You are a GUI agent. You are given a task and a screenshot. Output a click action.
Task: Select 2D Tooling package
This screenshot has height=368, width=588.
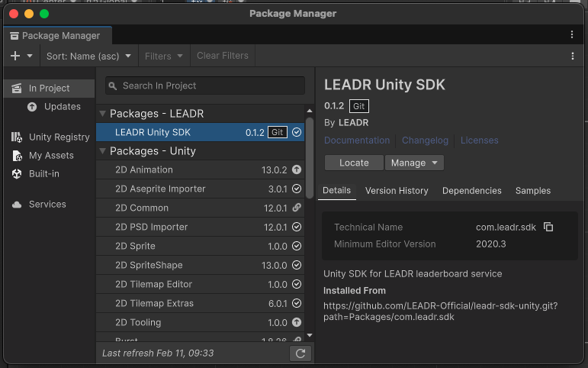pos(201,322)
